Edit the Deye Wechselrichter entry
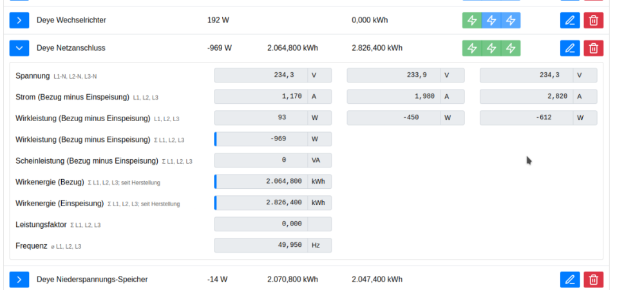Image resolution: width=644 pixels, height=290 pixels. pyautogui.click(x=570, y=20)
